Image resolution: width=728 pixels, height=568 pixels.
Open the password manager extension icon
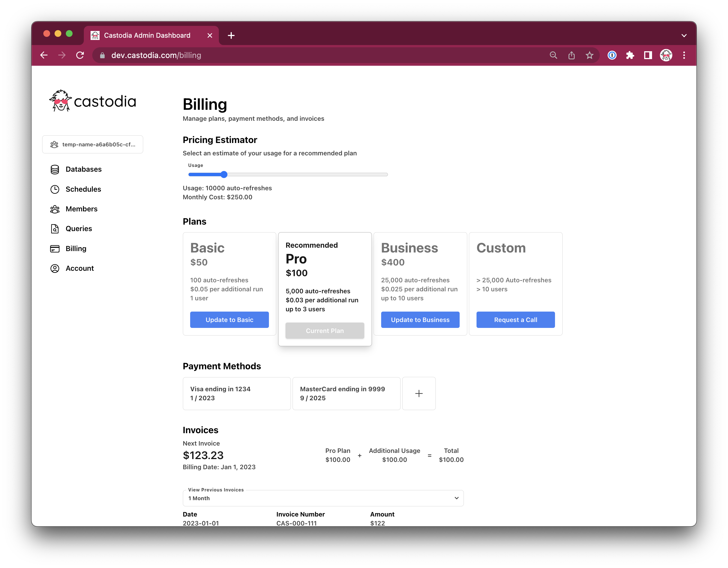[x=612, y=55]
